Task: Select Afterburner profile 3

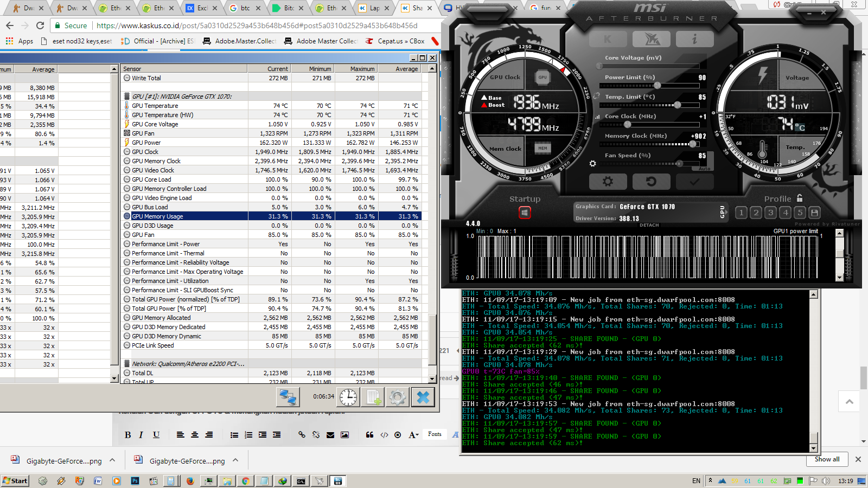Action: [x=770, y=213]
